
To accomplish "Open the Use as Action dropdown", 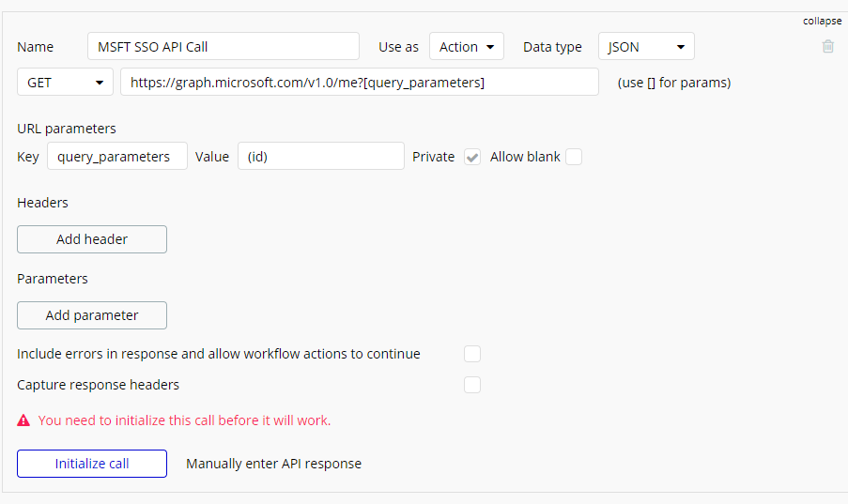I will [x=467, y=47].
